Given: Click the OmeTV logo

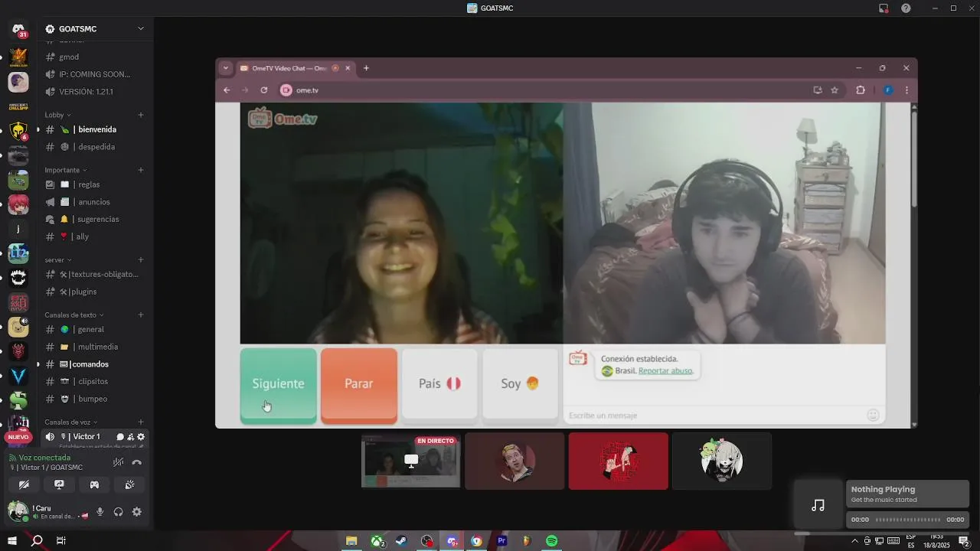Looking at the screenshot, I should coord(283,119).
